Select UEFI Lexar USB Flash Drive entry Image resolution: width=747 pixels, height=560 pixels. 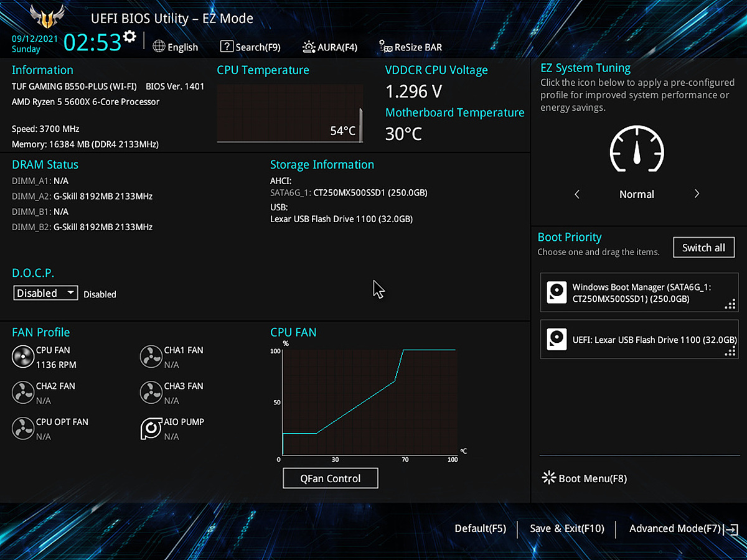pyautogui.click(x=639, y=340)
